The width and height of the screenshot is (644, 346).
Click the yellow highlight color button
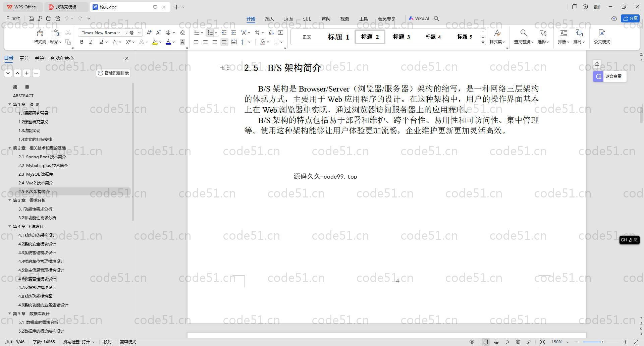[x=155, y=42]
